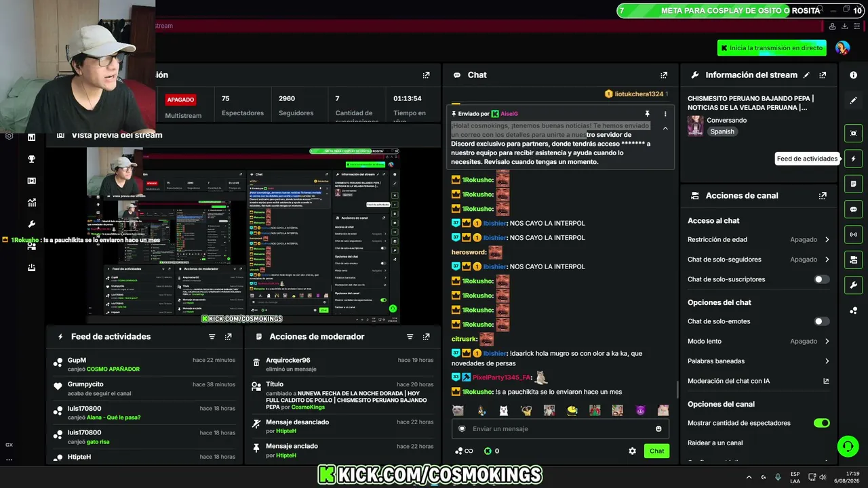868x488 pixels.
Task: Toggle the moderator actions panel icon
Action: click(x=853, y=184)
